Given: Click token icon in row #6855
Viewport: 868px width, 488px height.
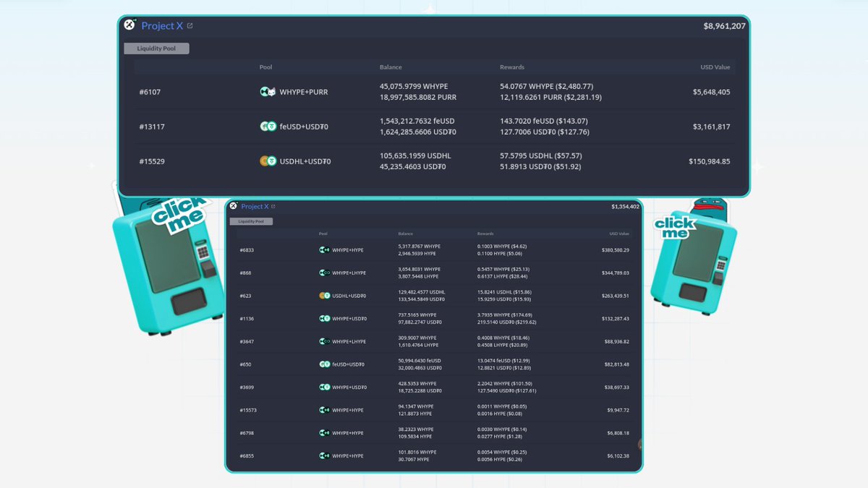Looking at the screenshot, I should (325, 456).
